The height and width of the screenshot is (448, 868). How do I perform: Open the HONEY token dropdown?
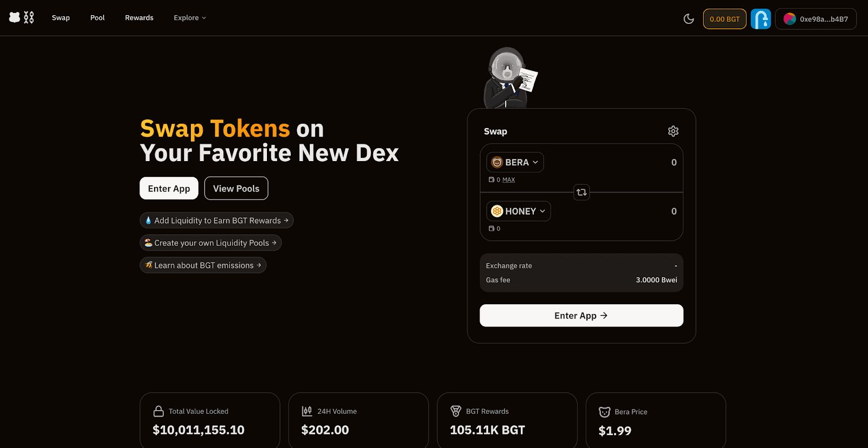(518, 211)
